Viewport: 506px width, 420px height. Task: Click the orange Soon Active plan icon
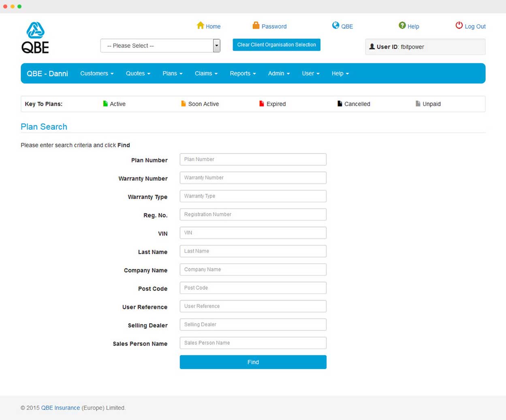click(183, 104)
